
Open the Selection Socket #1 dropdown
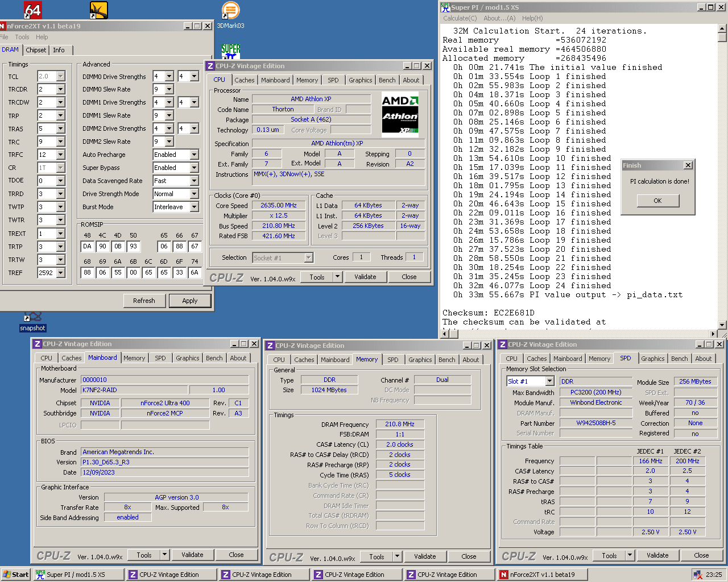[308, 257]
